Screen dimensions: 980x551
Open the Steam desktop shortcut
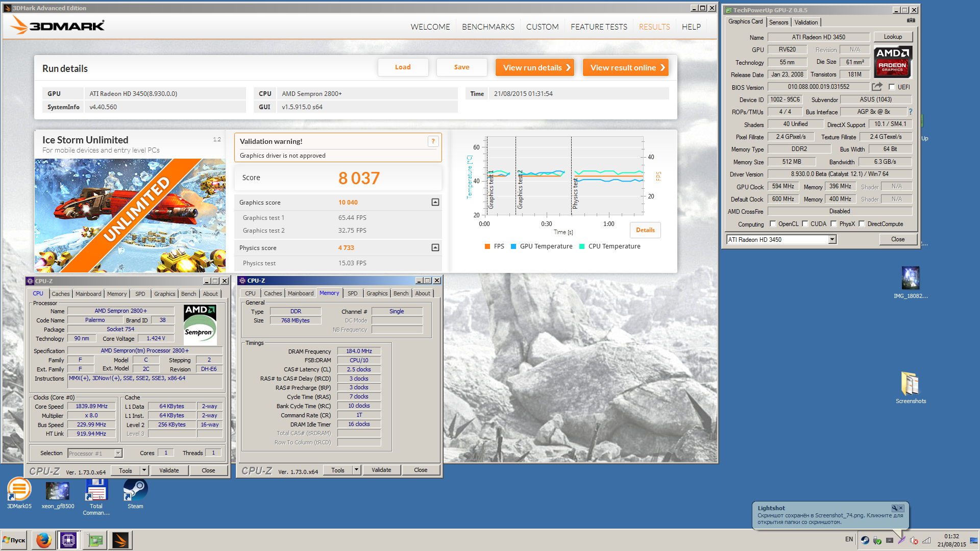coord(135,494)
